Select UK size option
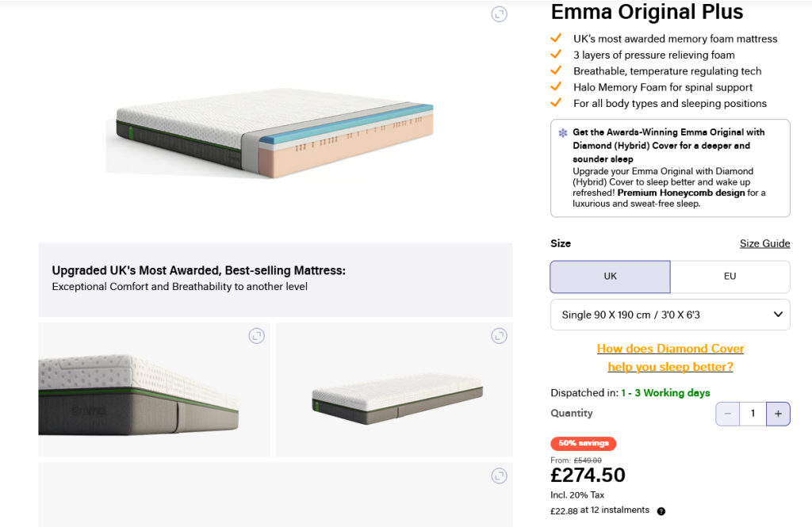Screen dimensions: 812x527 click(610, 277)
